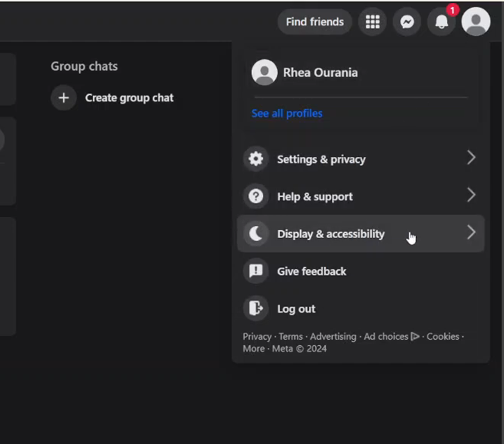Open the grid menu icon
The height and width of the screenshot is (444, 504).
pos(372,22)
